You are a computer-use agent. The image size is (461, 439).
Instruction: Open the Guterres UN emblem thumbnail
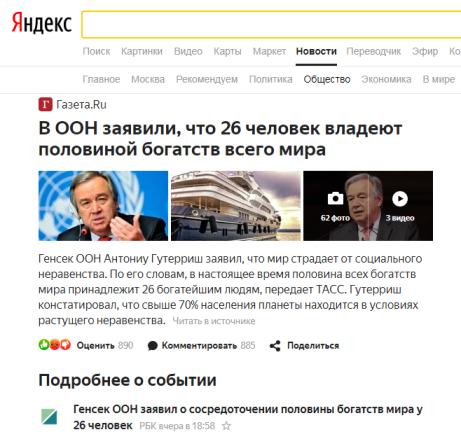[103, 206]
